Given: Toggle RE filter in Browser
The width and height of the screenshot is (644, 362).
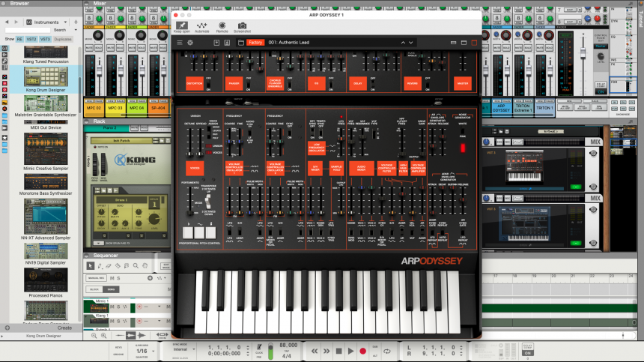Looking at the screenshot, I should pos(19,39).
